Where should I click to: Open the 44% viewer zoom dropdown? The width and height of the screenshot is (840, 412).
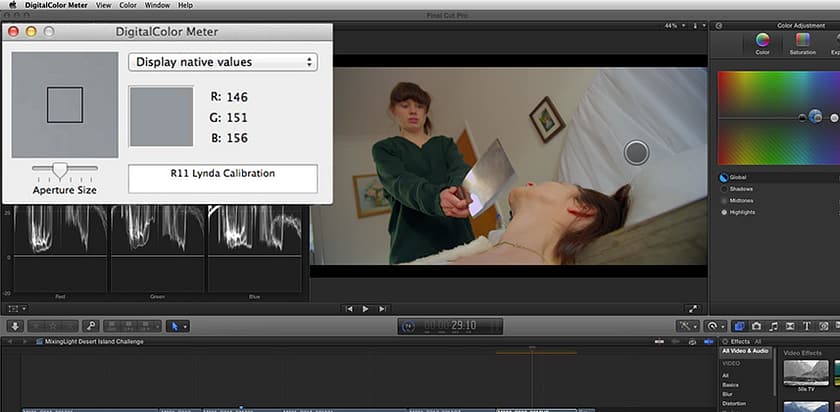[675, 26]
